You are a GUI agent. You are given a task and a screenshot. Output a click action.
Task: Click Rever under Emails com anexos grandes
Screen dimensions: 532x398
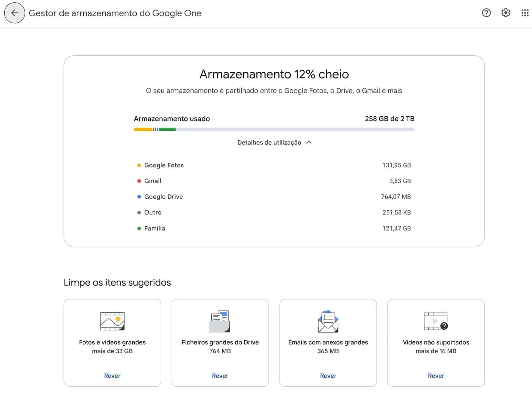pos(328,376)
